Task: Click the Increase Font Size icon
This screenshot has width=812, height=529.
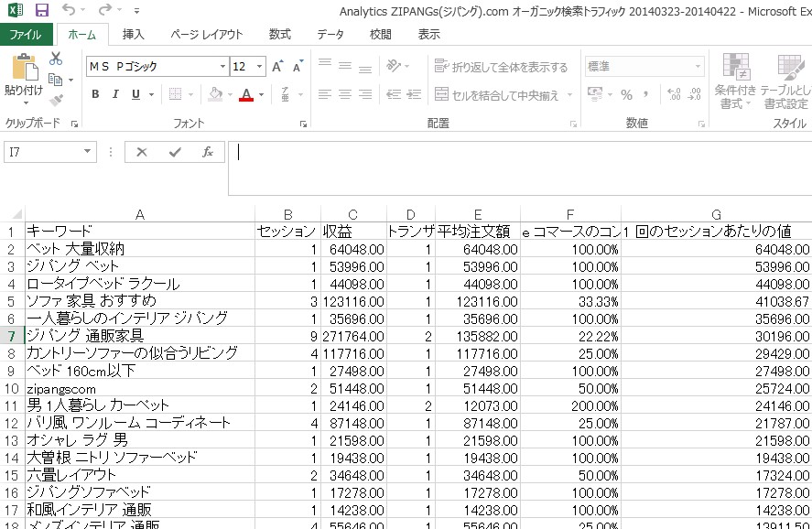Action: pos(277,67)
